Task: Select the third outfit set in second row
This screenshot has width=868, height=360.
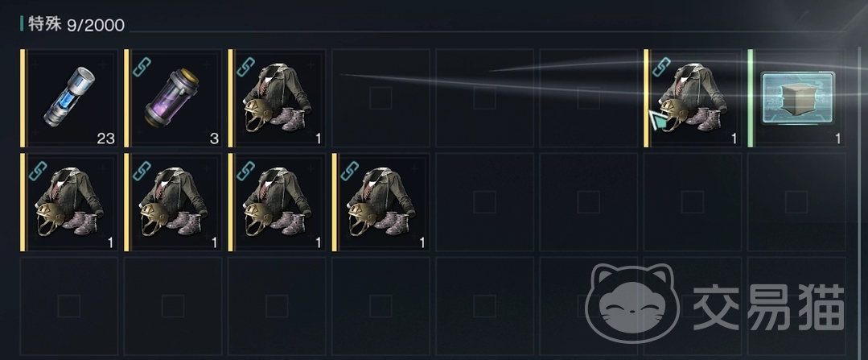Action: click(x=278, y=202)
